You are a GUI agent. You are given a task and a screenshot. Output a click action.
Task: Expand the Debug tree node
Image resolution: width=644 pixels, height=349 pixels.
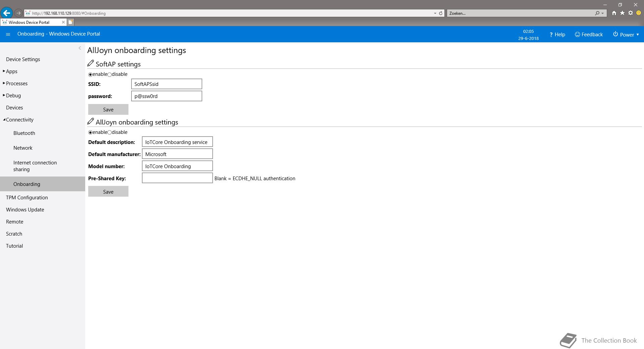click(x=4, y=95)
